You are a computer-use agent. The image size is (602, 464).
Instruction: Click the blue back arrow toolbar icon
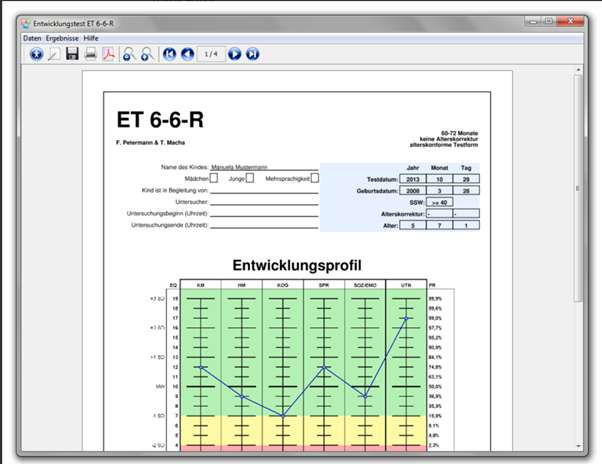pos(37,54)
